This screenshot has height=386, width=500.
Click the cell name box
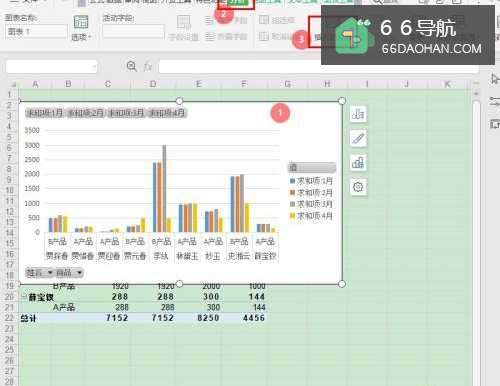(x=51, y=67)
